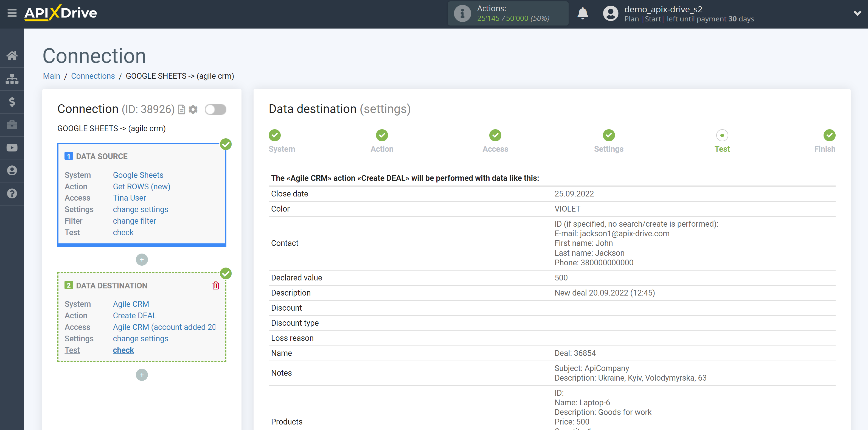
Task: Click the contact e-mail jackson1@apix-drive.com
Action: pyautogui.click(x=625, y=234)
